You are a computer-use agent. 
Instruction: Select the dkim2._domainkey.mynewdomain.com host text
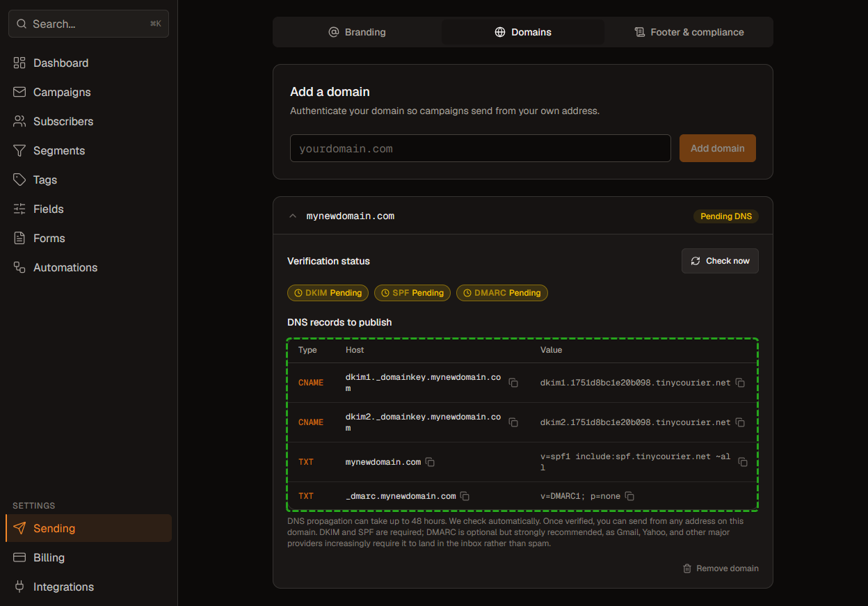[x=423, y=422]
